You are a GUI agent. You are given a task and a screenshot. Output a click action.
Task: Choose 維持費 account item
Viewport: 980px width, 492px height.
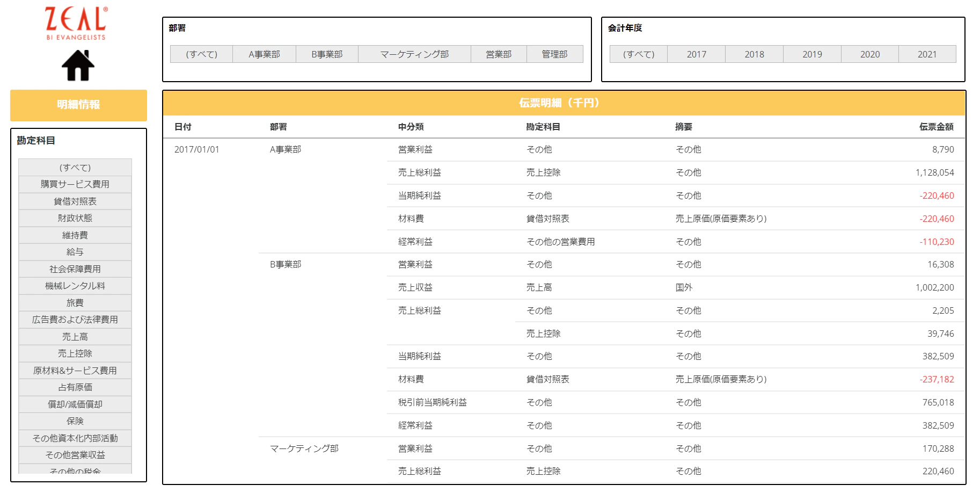(x=75, y=235)
